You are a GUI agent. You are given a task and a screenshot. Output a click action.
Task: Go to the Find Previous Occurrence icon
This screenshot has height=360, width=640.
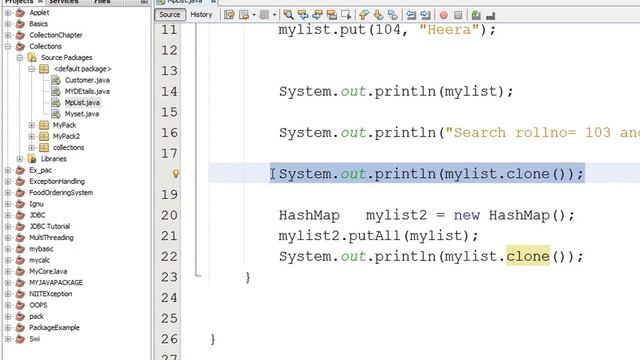pos(303,15)
